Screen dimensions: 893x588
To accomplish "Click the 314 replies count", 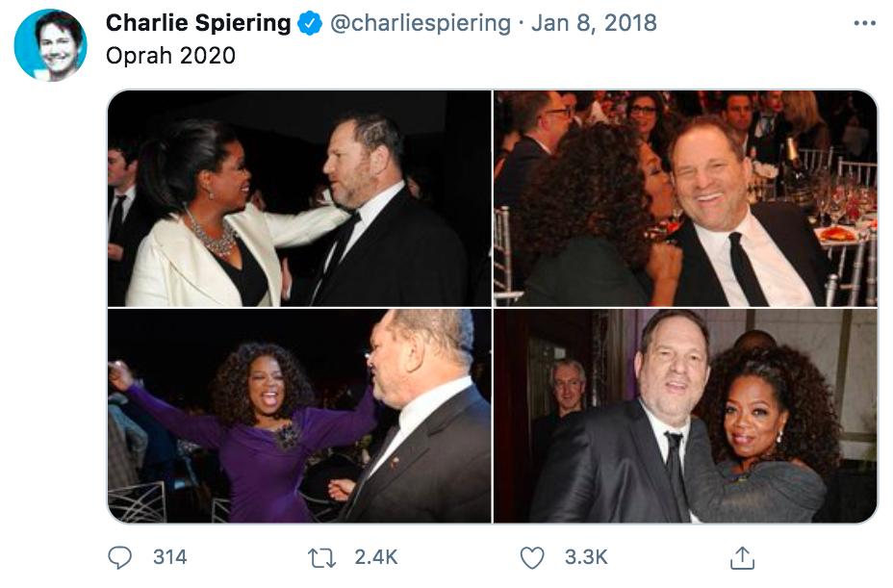I will click(169, 556).
